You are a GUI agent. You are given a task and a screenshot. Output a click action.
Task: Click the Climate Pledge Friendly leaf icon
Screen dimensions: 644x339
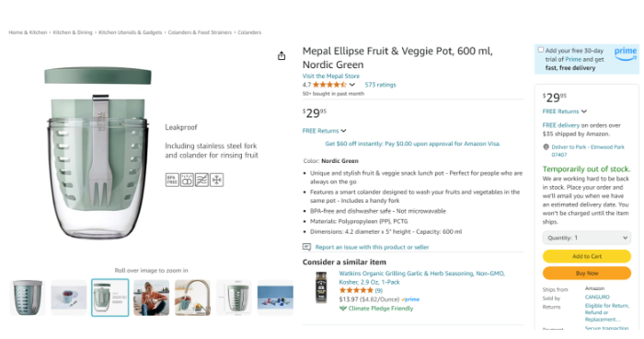(343, 309)
